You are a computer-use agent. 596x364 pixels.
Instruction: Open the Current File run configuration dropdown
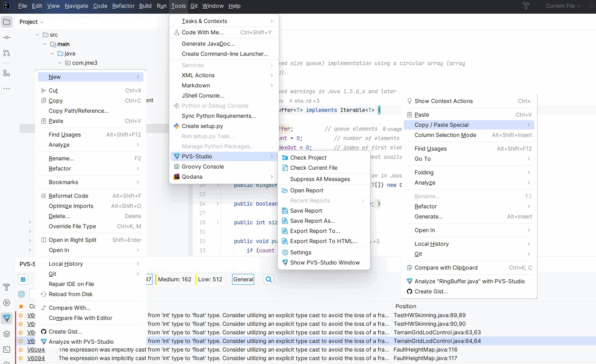coord(563,6)
